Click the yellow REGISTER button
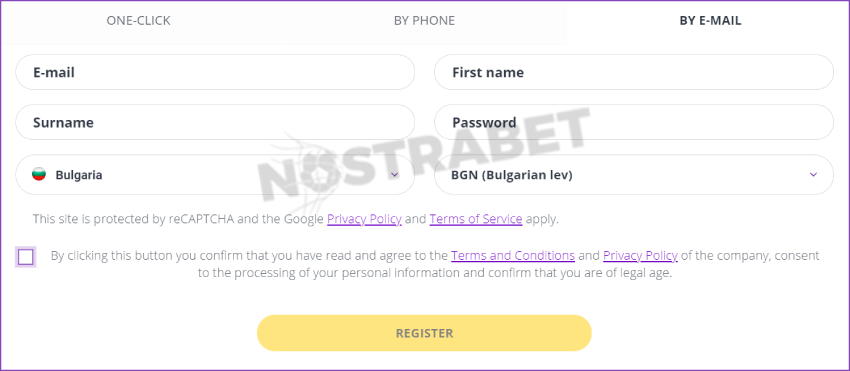Screen dimensions: 850x371 pos(424,333)
